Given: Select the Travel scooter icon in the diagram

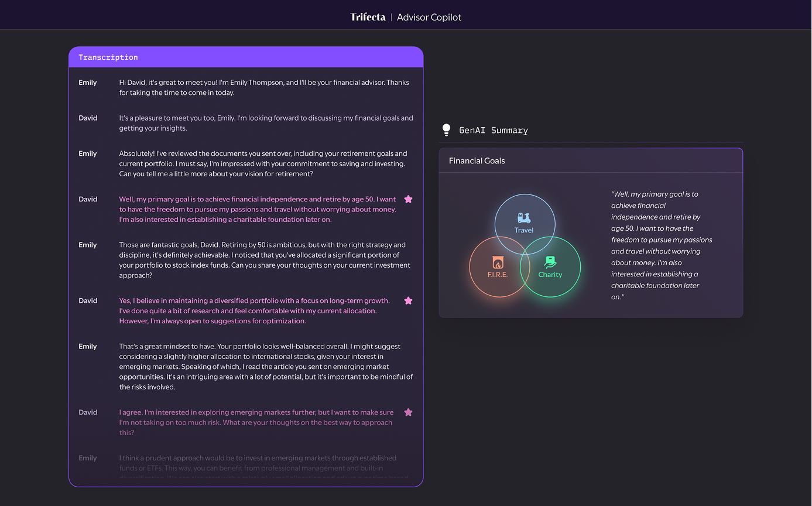Looking at the screenshot, I should click(524, 218).
